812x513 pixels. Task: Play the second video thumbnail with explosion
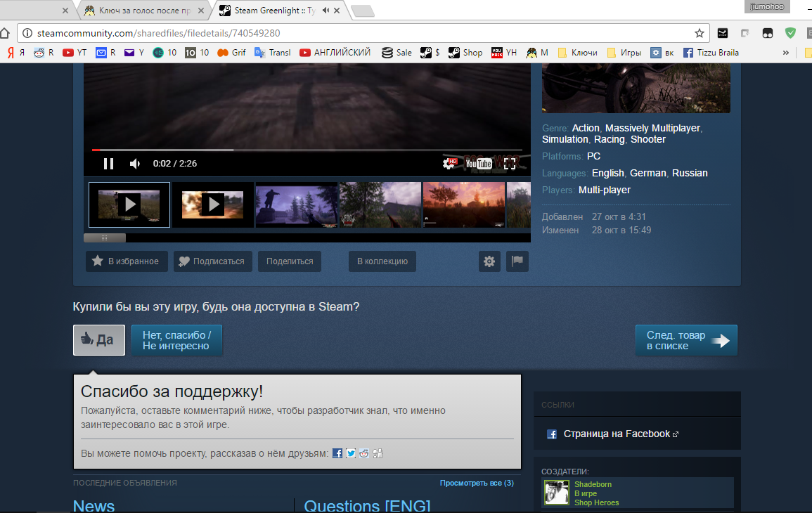point(213,204)
